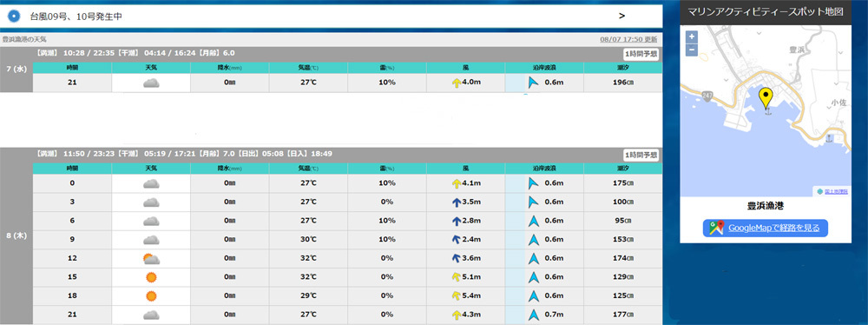Click the wind arrow next to 3.6m
The image size is (868, 325).
point(457,258)
